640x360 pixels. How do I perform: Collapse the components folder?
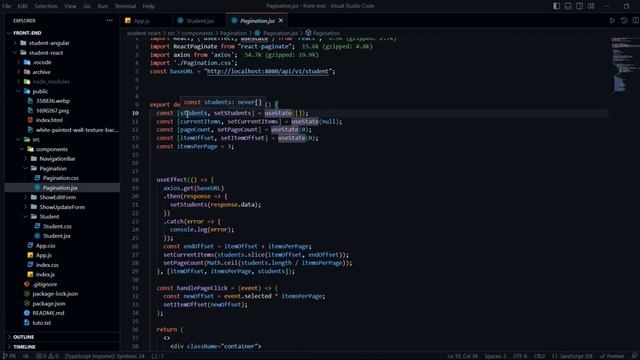pyautogui.click(x=51, y=149)
